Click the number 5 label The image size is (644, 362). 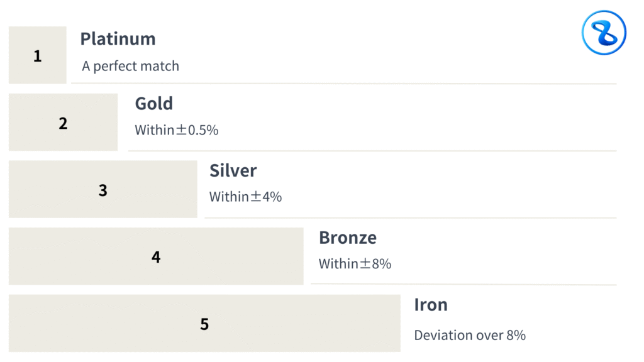[204, 324]
